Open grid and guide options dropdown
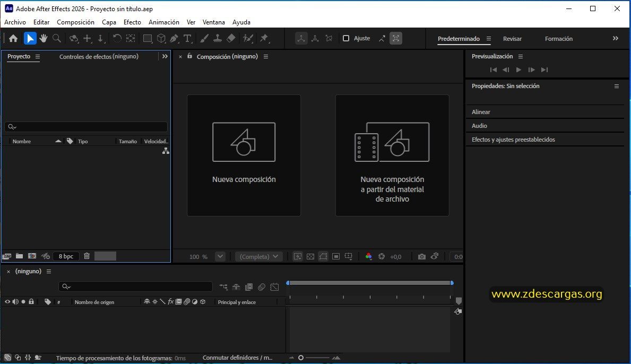631x364 pixels. click(349, 257)
